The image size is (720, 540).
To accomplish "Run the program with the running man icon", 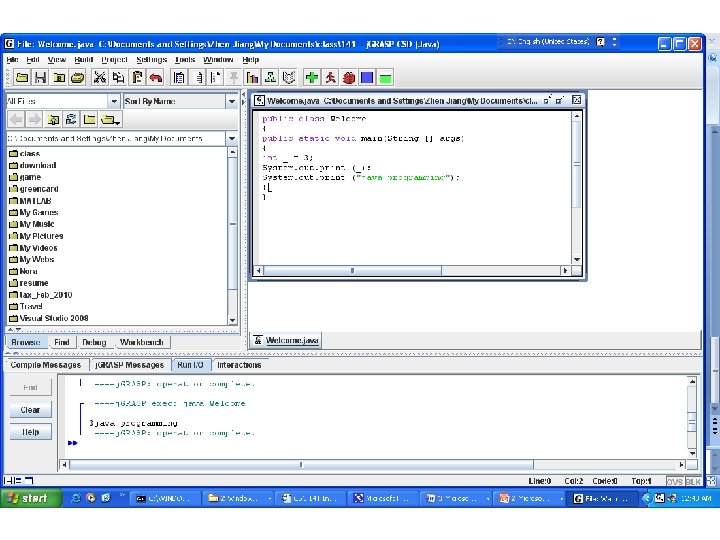I will pos(331,77).
